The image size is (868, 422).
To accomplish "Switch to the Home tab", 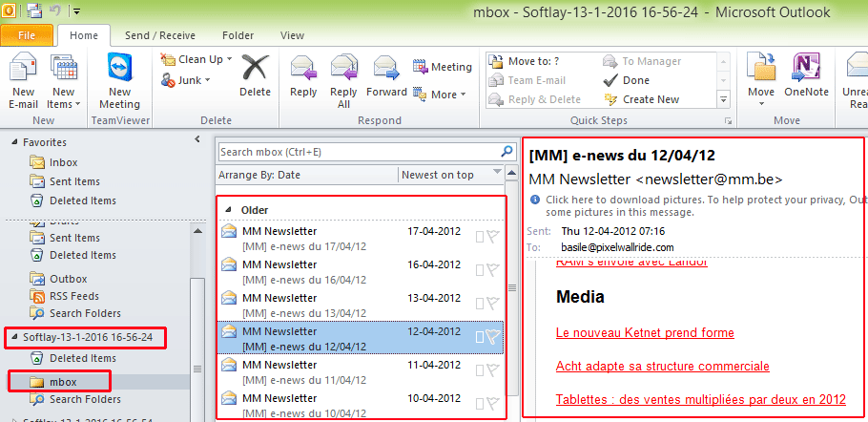I will click(x=84, y=35).
